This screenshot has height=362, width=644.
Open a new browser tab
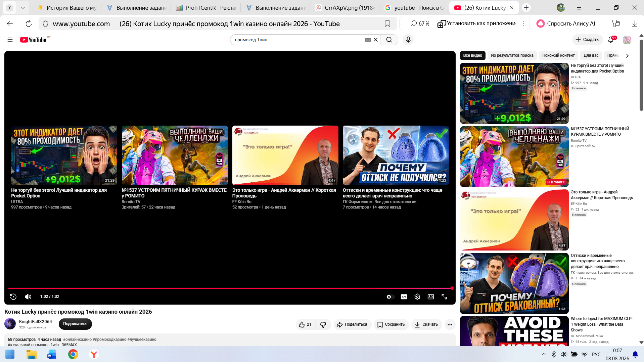pyautogui.click(x=526, y=7)
